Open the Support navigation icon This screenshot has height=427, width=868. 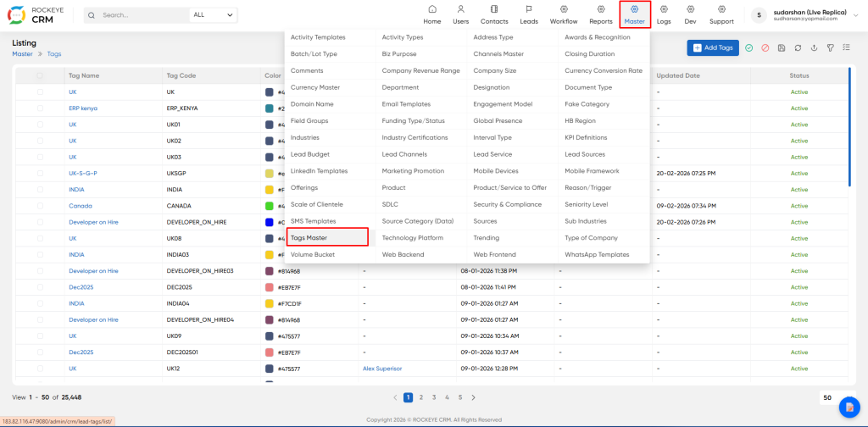pos(721,9)
